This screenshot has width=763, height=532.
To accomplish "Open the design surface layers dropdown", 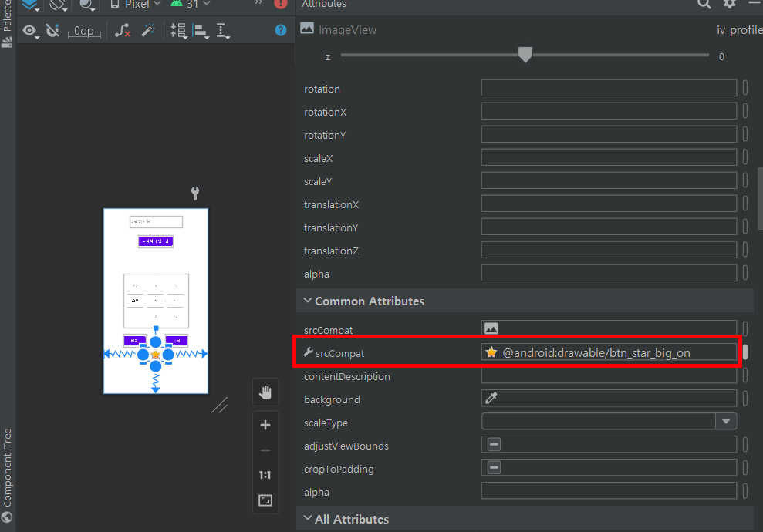I will click(x=30, y=5).
